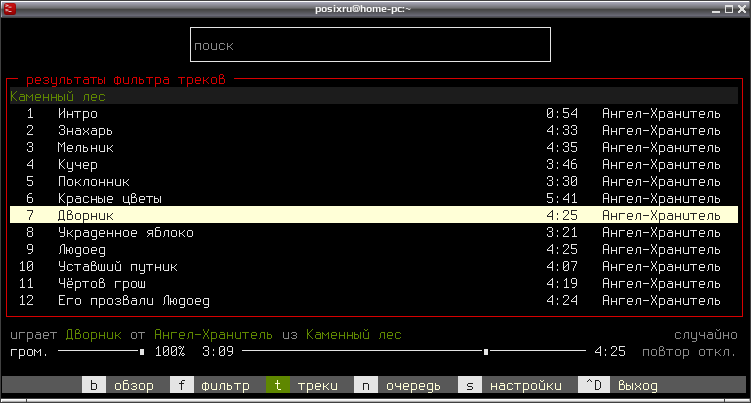
Task: Select track 3 Мельник
Action: tap(374, 148)
